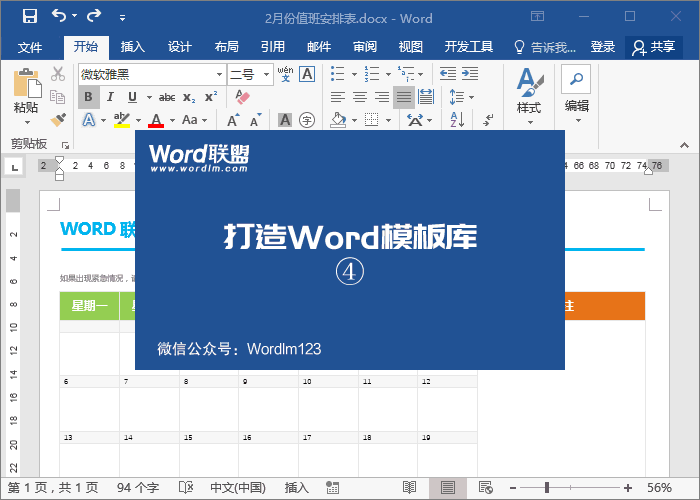Click the Cut scissors icon
Image resolution: width=700 pixels, height=500 pixels.
click(58, 74)
